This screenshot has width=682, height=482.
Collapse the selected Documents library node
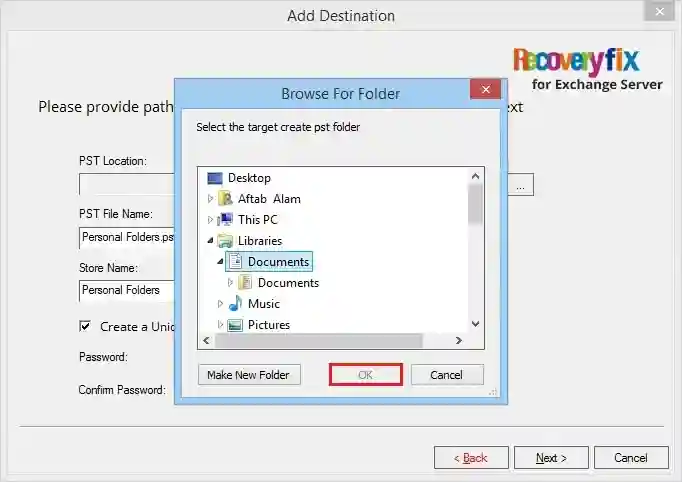point(220,261)
